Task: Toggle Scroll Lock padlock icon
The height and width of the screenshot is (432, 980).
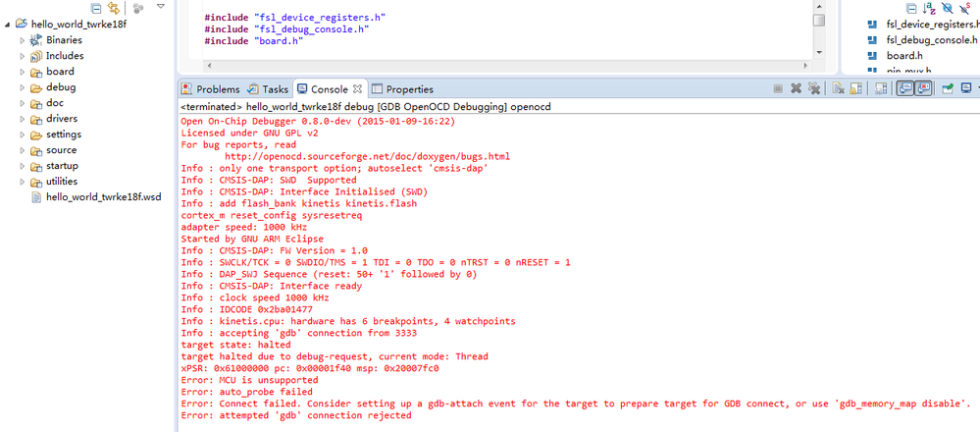Action: pos(855,88)
